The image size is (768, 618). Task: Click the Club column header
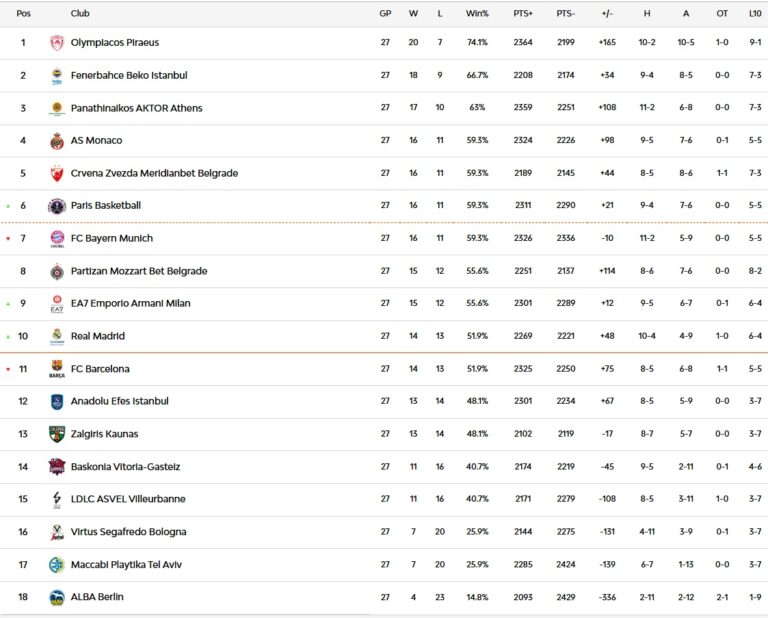(80, 14)
